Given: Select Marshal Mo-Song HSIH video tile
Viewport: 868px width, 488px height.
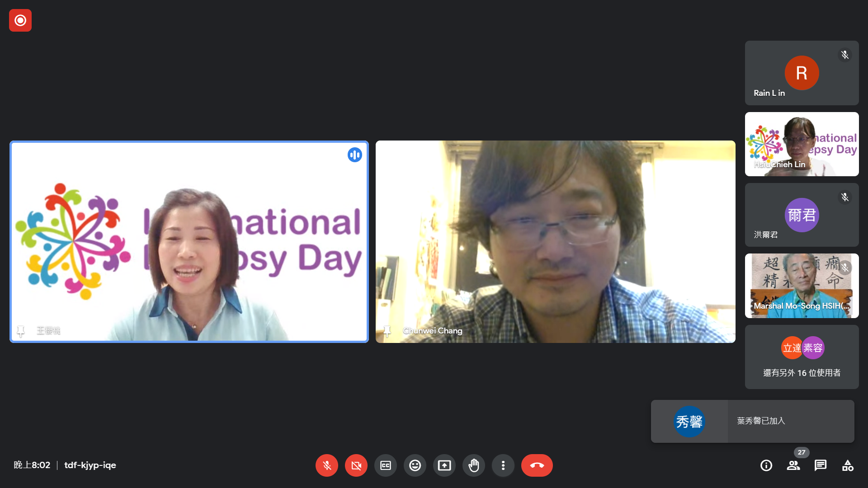Looking at the screenshot, I should (802, 286).
